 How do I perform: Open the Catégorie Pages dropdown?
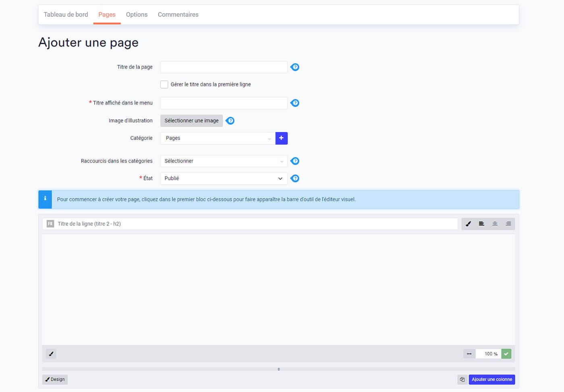(x=218, y=138)
